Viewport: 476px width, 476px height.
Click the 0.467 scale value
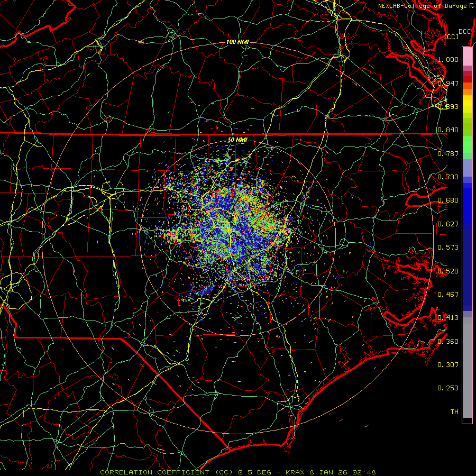coord(448,294)
